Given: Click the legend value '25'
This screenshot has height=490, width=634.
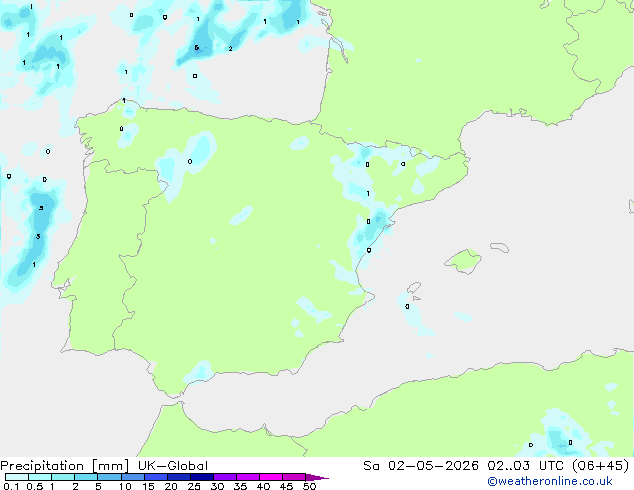Looking at the screenshot, I should point(194,486).
